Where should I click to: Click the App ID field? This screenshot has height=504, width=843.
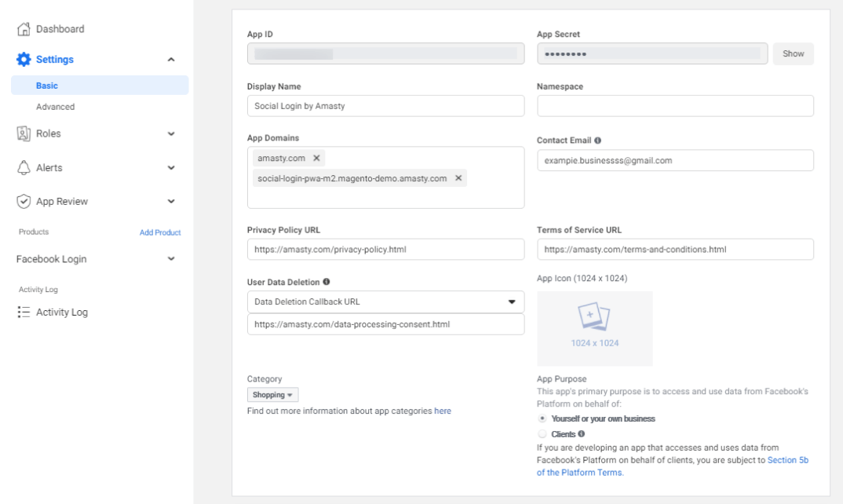click(x=385, y=54)
